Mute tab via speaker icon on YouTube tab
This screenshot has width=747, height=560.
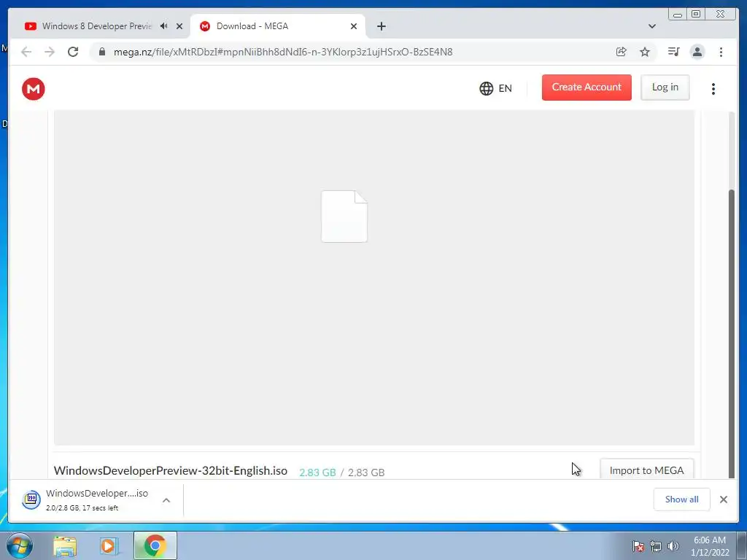pos(164,26)
